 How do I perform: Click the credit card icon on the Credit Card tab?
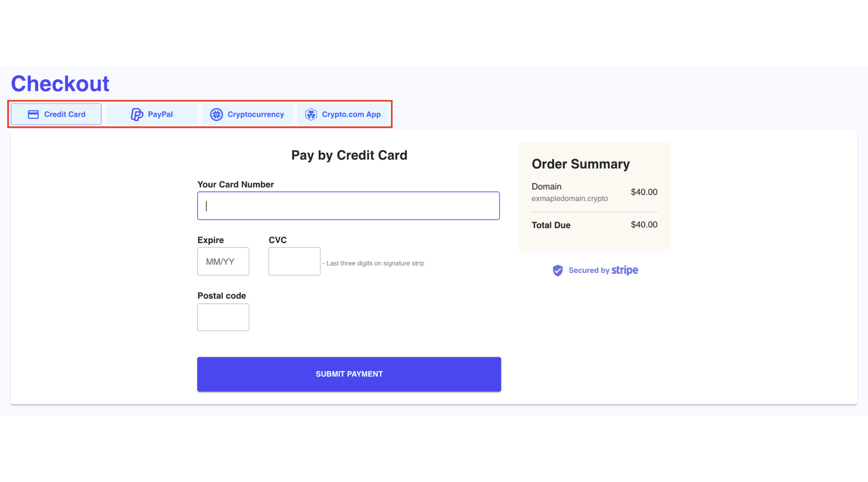[x=33, y=114]
